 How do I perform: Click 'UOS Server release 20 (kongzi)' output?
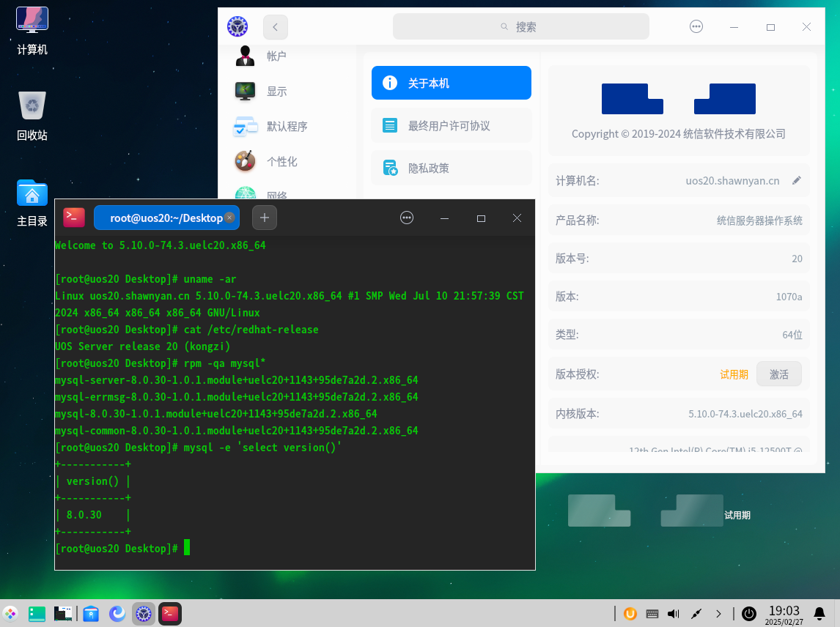pyautogui.click(x=142, y=346)
